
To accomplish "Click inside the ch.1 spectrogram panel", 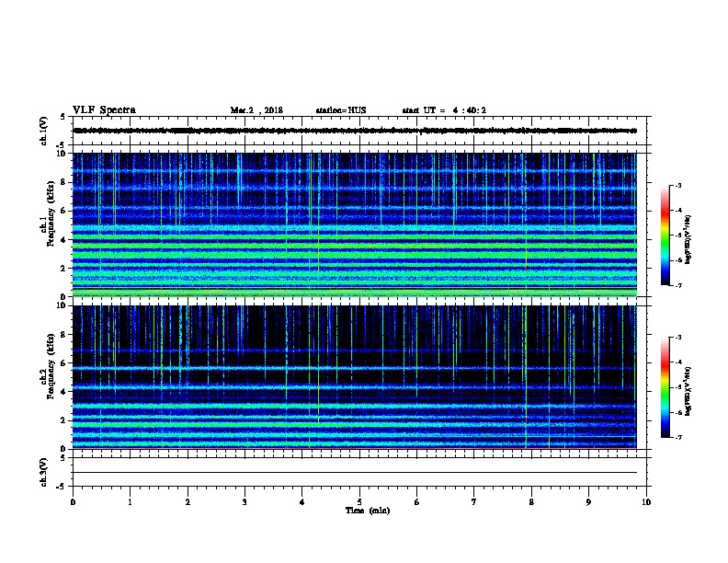I will 355,224.
